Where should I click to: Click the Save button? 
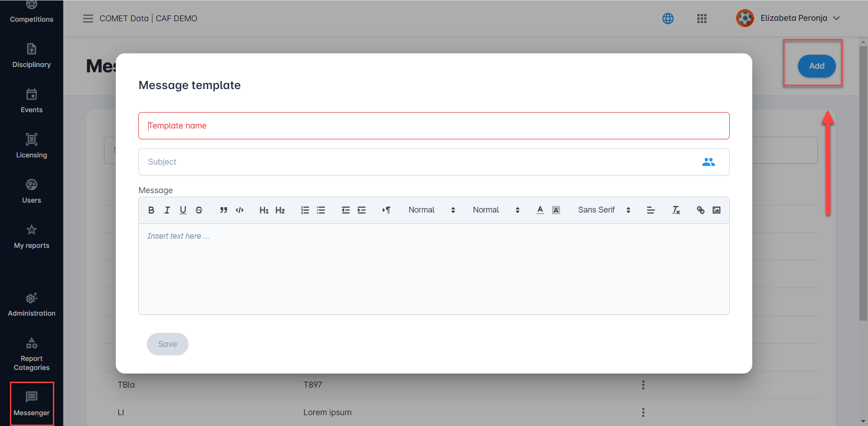pos(168,344)
